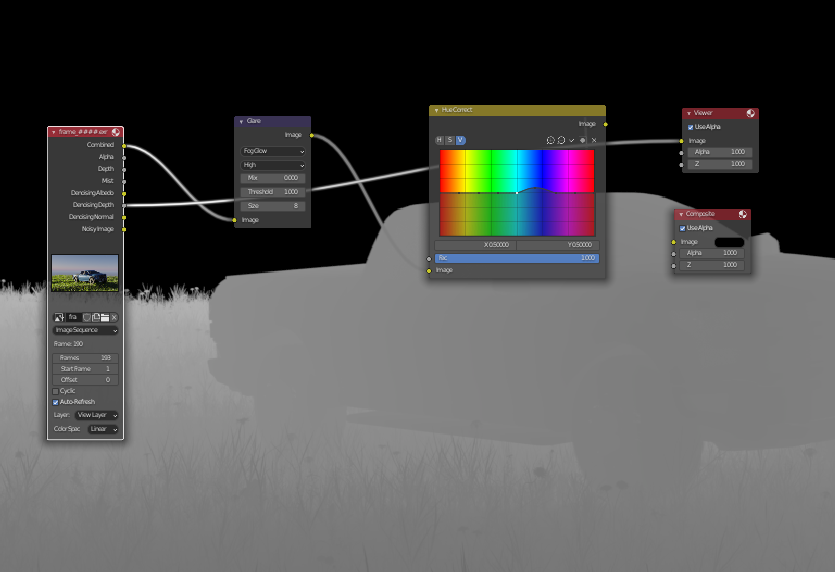Toggle the clipping options dot icon in Hue Correct

[583, 140]
